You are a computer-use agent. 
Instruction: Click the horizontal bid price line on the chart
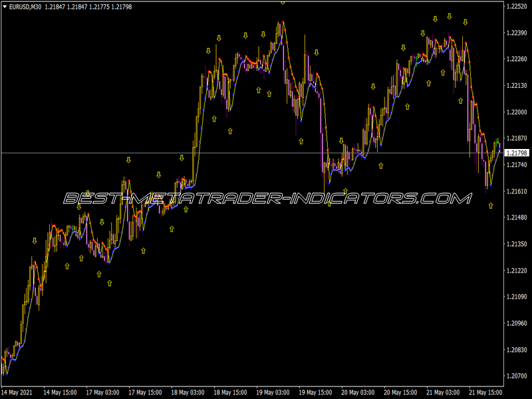pos(253,153)
